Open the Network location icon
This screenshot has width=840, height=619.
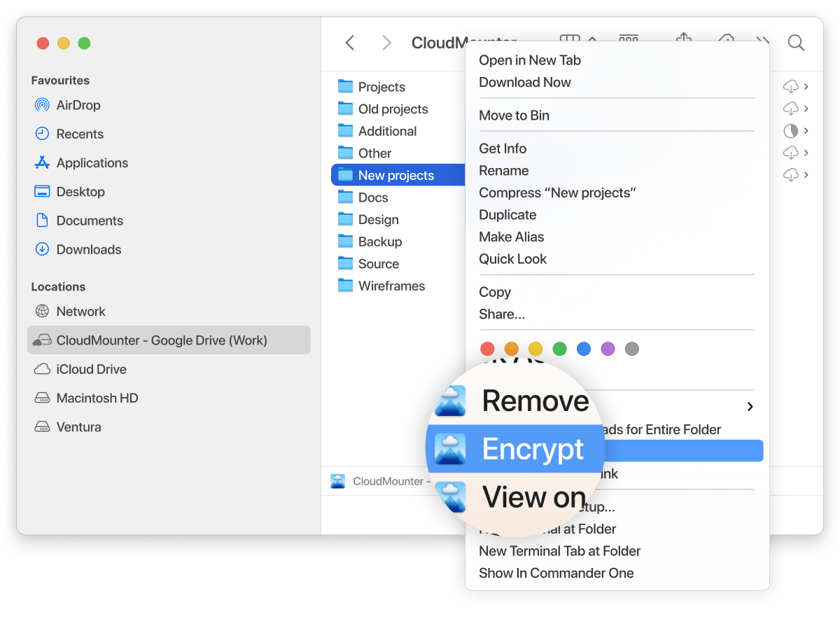click(x=42, y=312)
